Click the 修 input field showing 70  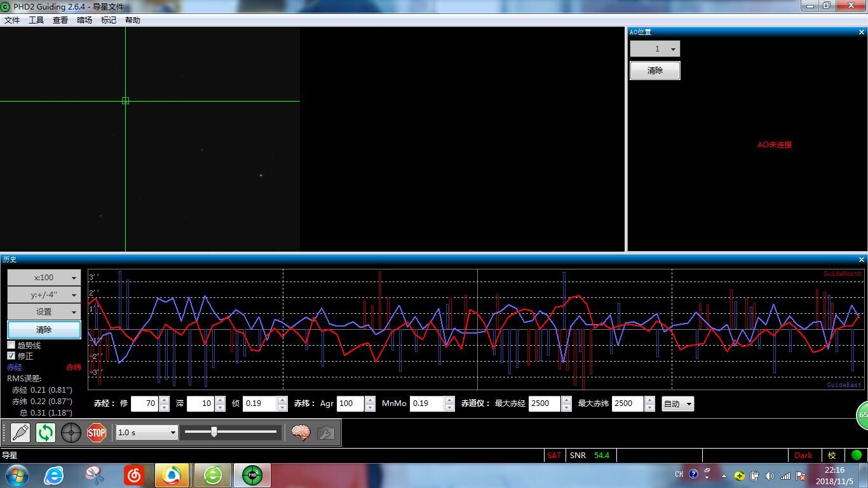[145, 403]
